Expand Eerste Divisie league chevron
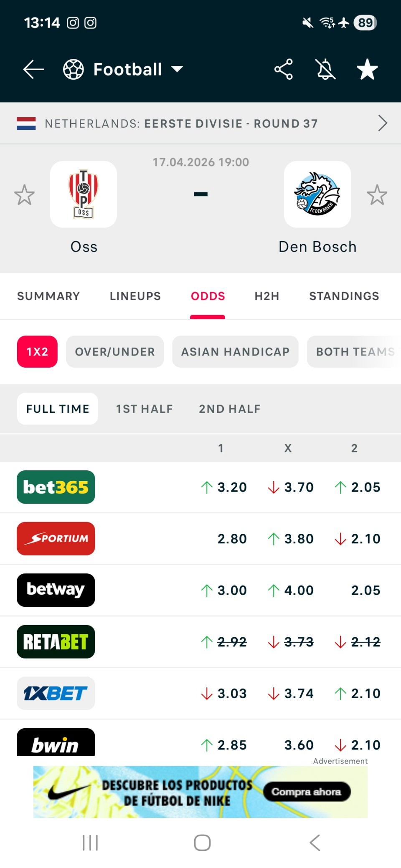 point(382,123)
